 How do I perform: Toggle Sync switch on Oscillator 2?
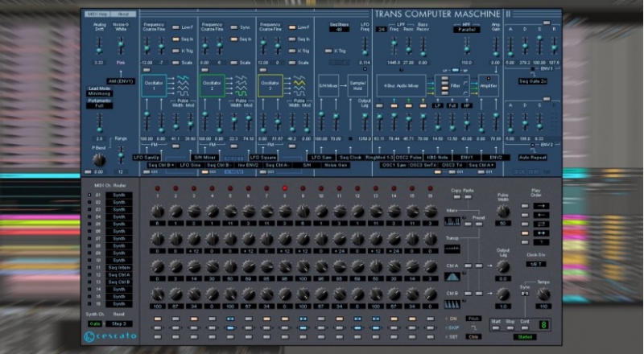tap(234, 27)
